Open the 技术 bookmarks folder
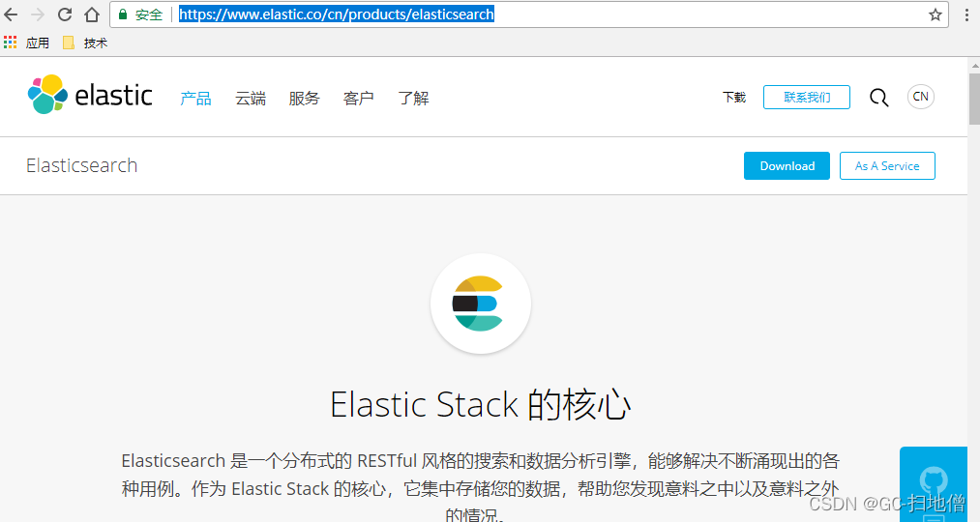 86,43
